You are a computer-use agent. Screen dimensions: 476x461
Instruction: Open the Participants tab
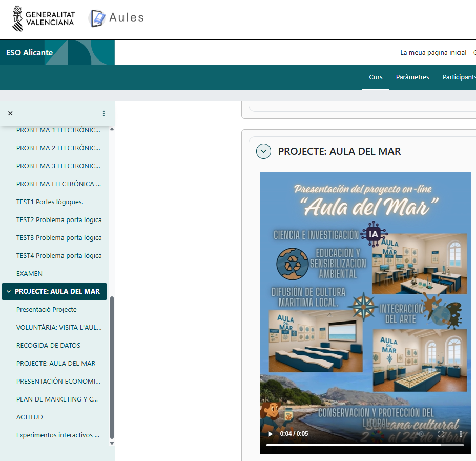(459, 77)
